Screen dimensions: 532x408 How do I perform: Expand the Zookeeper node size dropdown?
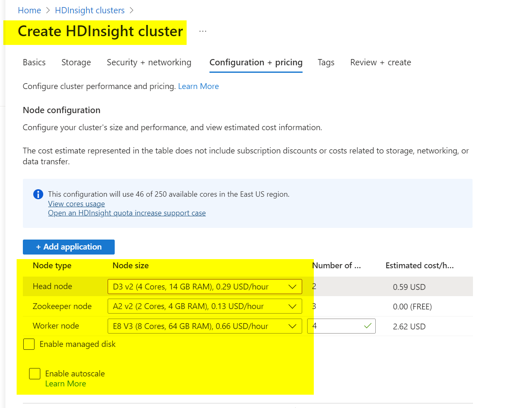click(x=205, y=307)
